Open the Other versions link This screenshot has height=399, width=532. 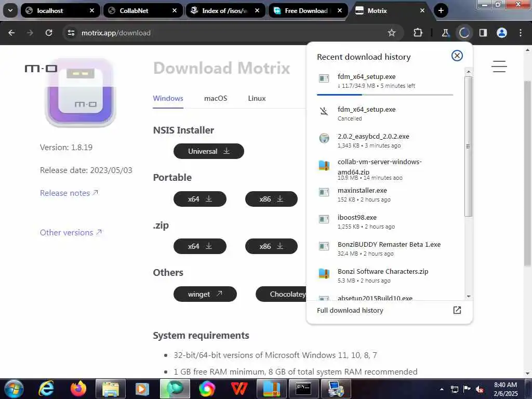(x=71, y=232)
